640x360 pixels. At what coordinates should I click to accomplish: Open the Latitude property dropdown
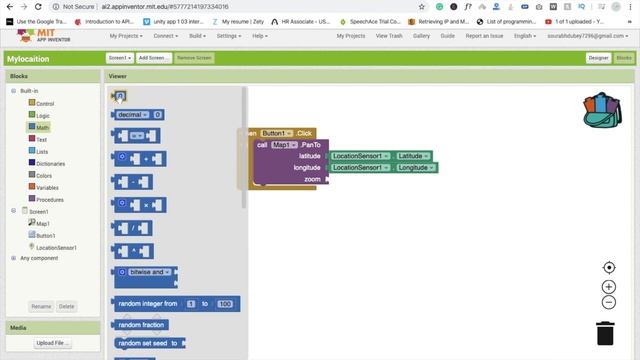413,156
